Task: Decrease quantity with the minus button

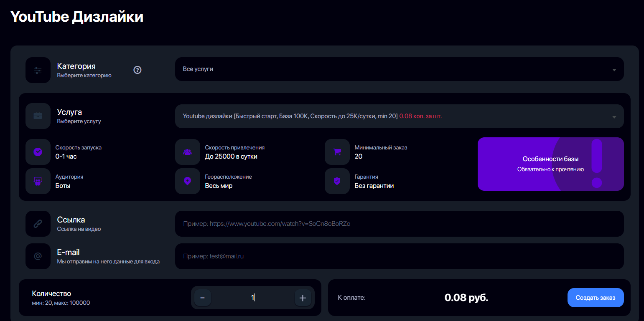Action: tap(203, 298)
